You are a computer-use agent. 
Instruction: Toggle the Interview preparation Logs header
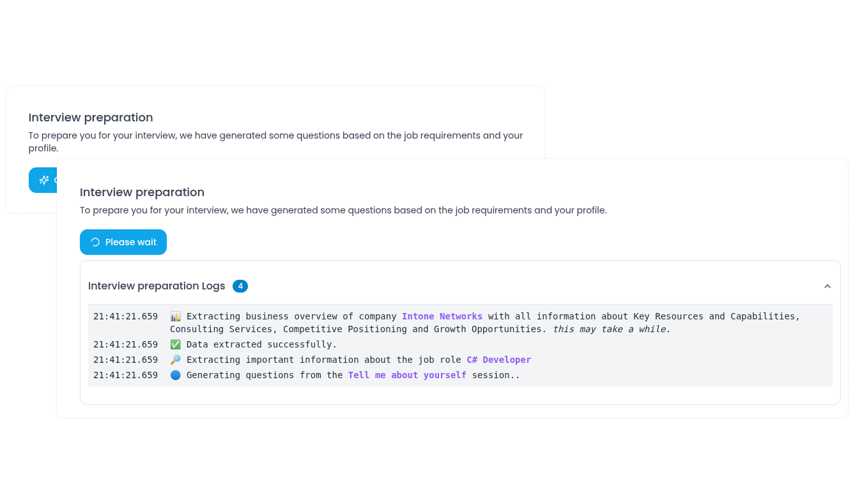click(460, 286)
